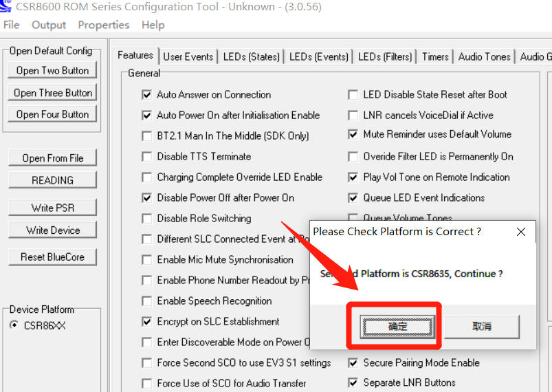
Task: Enable Enter Discoverable Mode on Power checkbox
Action: tap(147, 342)
